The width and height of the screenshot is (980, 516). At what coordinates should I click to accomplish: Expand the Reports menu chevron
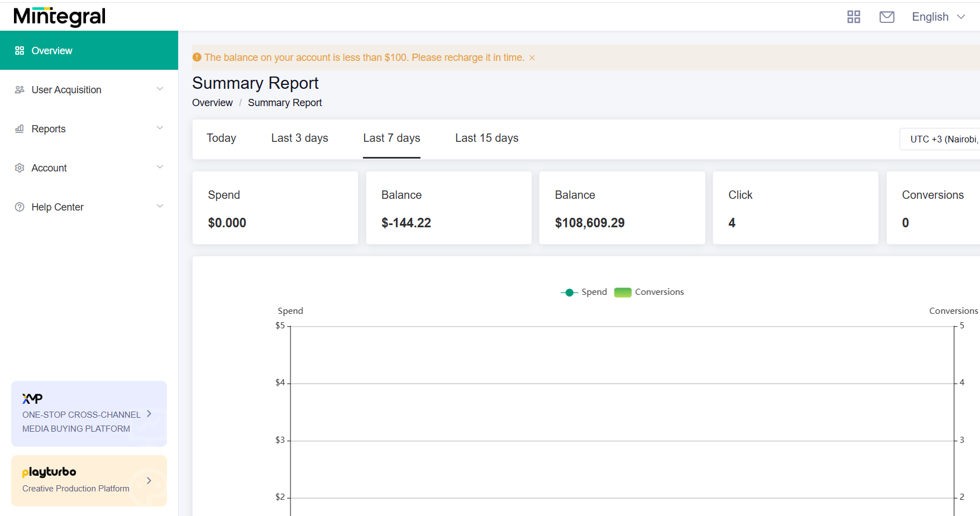(160, 128)
